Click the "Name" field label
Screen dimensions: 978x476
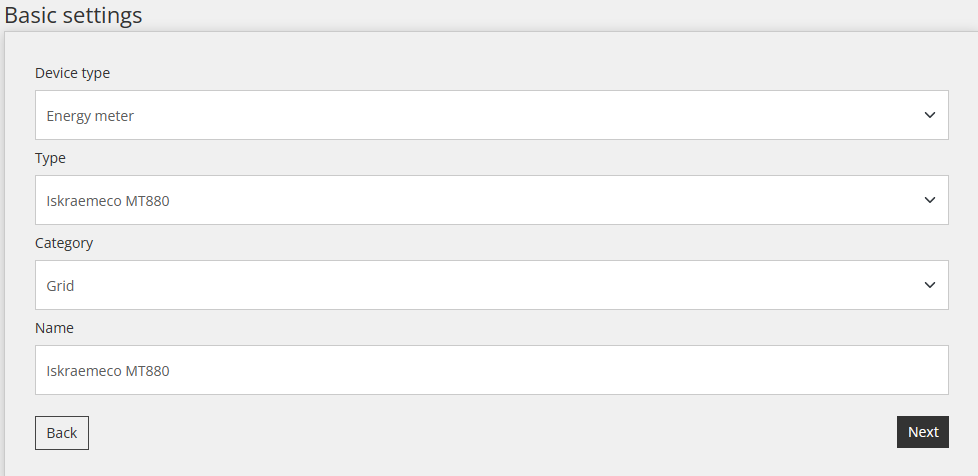pos(54,328)
